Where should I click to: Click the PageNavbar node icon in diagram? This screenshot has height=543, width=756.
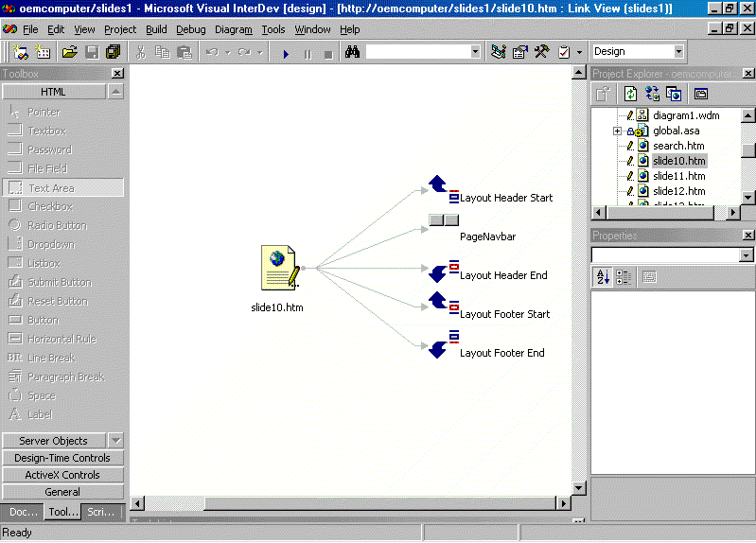tap(443, 220)
